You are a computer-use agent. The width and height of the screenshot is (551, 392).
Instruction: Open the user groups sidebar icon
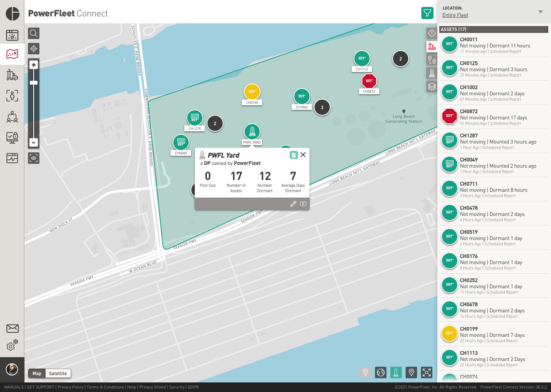tap(12, 116)
